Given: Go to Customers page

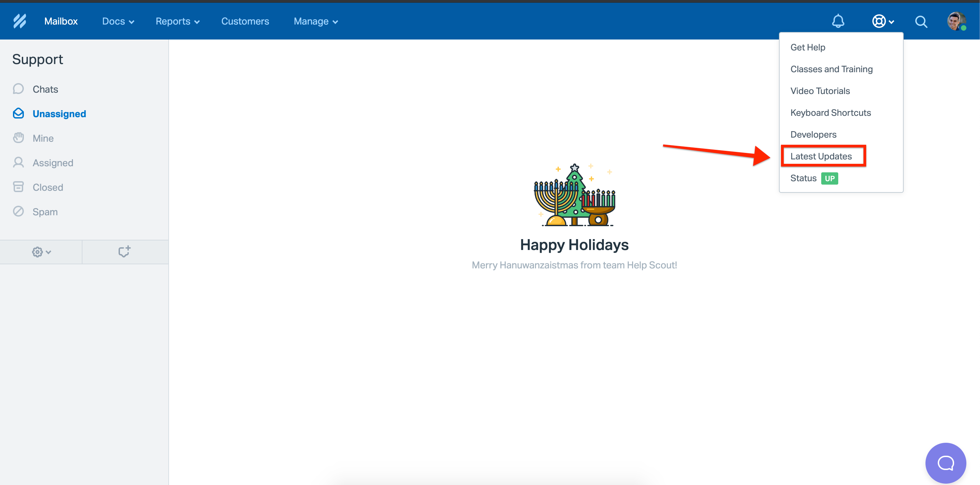Looking at the screenshot, I should pyautogui.click(x=245, y=21).
